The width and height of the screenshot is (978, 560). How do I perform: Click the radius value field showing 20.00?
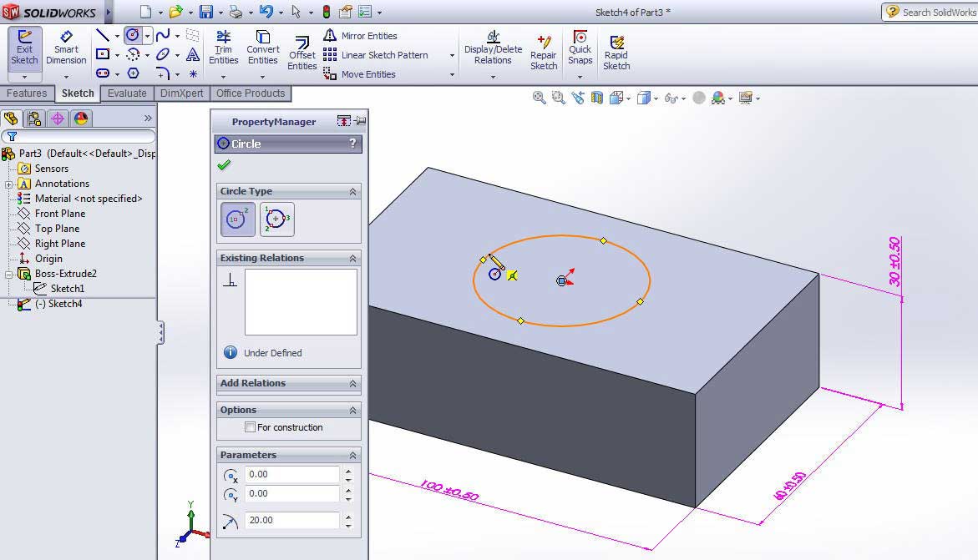tap(292, 520)
